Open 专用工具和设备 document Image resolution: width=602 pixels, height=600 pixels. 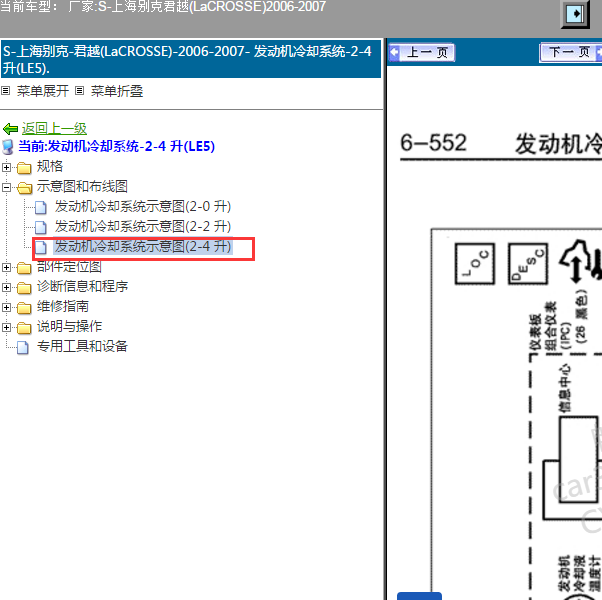click(82, 346)
